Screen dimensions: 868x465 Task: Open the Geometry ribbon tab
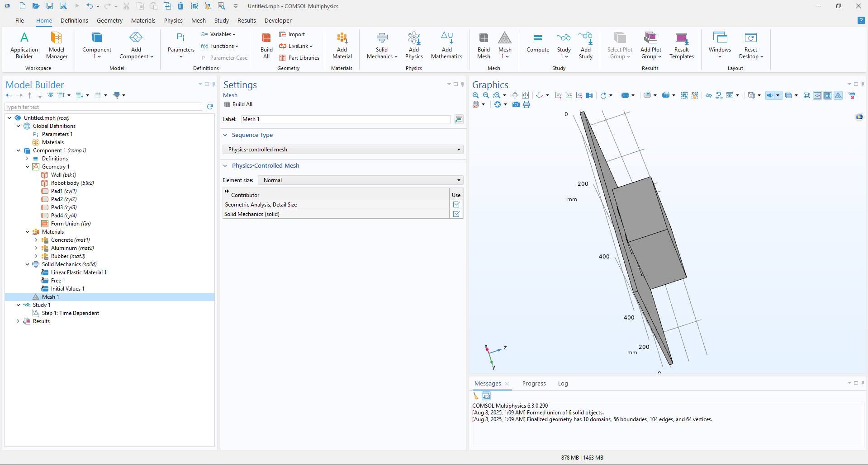(109, 21)
